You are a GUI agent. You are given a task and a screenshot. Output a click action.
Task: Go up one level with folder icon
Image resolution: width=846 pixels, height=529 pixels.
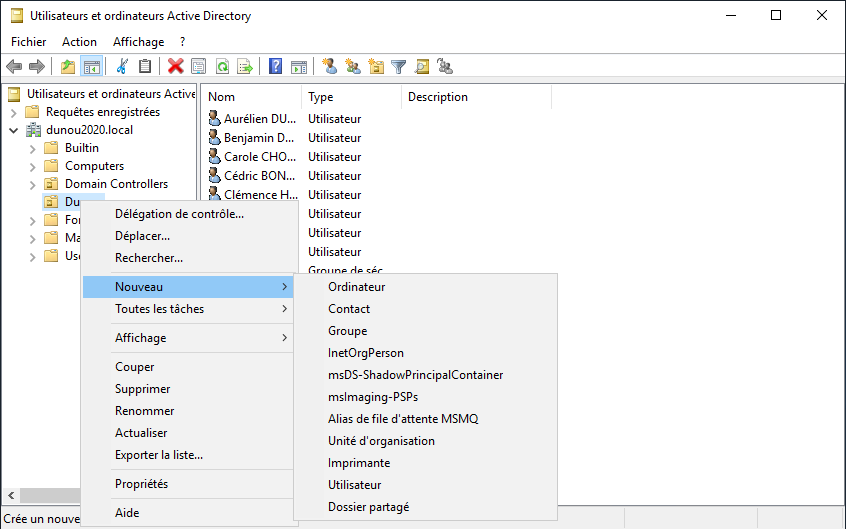pos(68,67)
